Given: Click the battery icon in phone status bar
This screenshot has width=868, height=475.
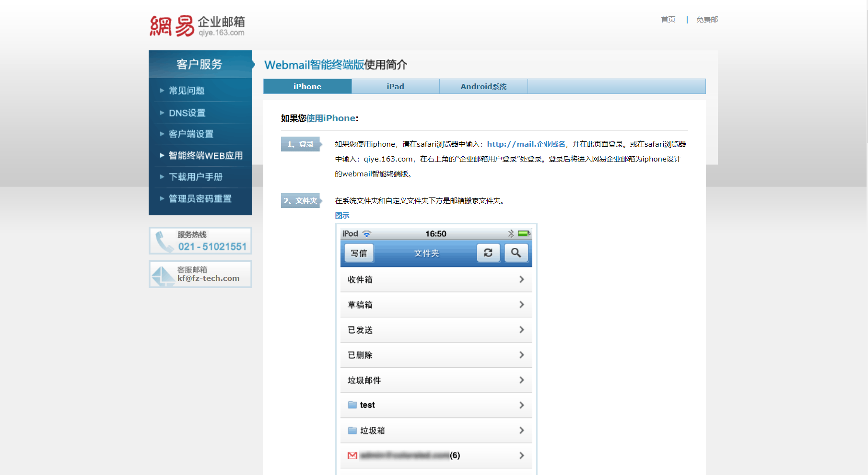Looking at the screenshot, I should click(524, 234).
